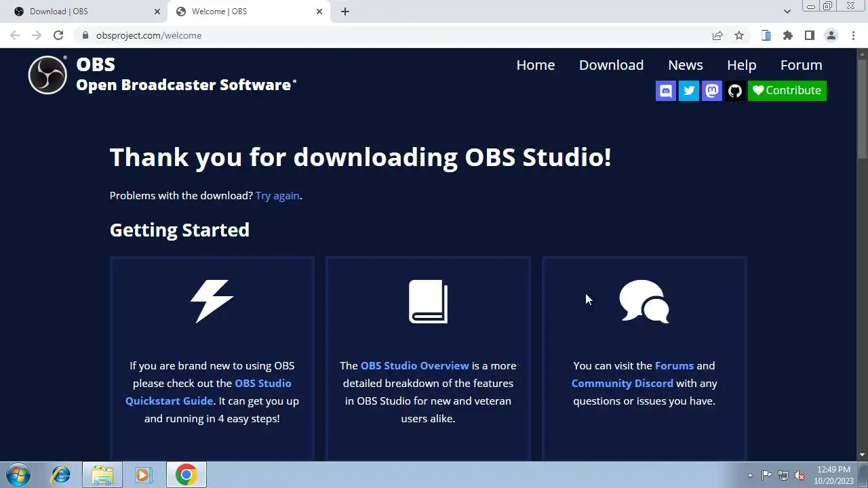Open the network tray icon
Screen dimensions: 868x488
pyautogui.click(x=783, y=476)
